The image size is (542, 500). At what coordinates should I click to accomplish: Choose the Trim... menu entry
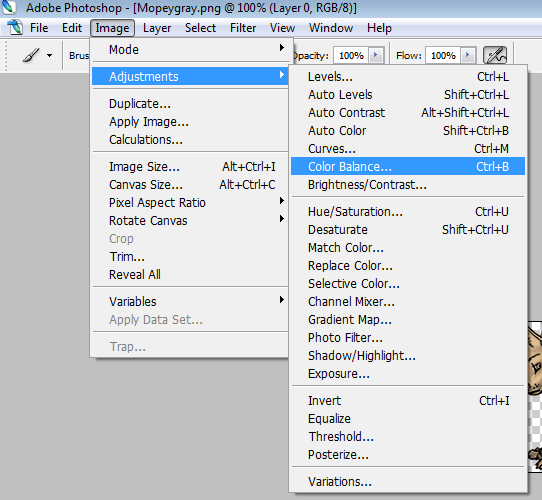pos(190,257)
